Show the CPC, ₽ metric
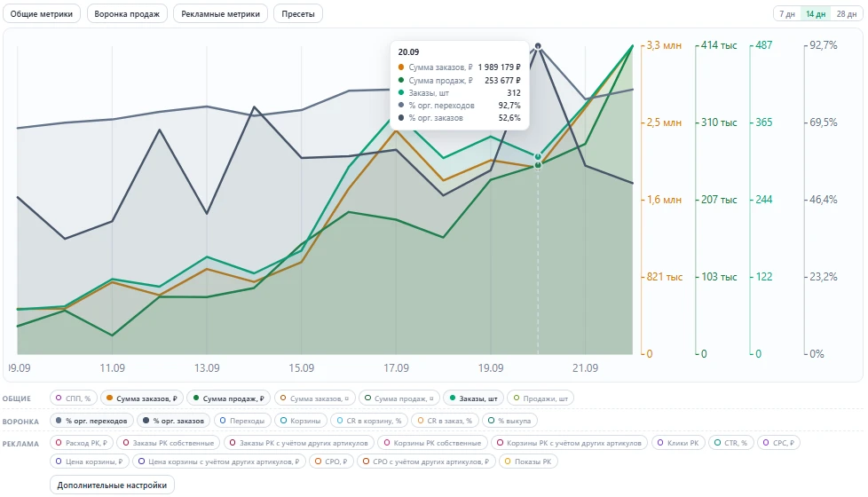The image size is (868, 497). pos(778,443)
